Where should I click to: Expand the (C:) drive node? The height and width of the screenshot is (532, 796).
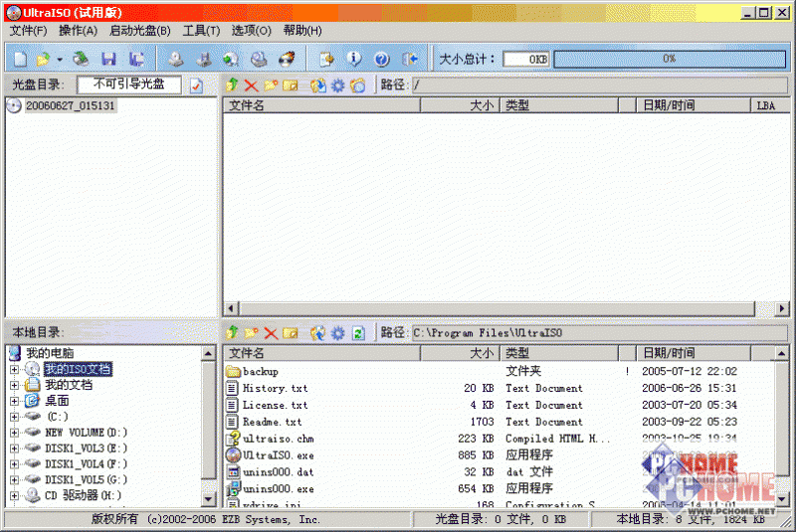[14, 417]
